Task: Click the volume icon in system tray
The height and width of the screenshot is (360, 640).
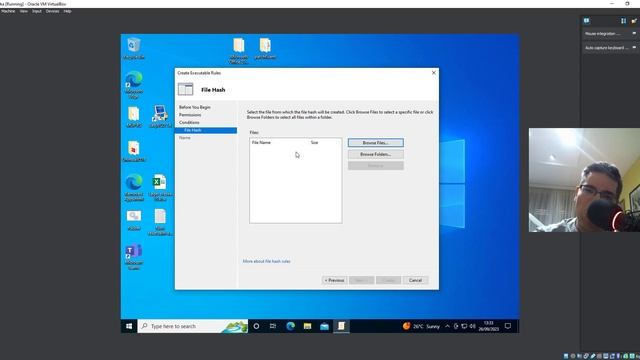Action: [472, 326]
